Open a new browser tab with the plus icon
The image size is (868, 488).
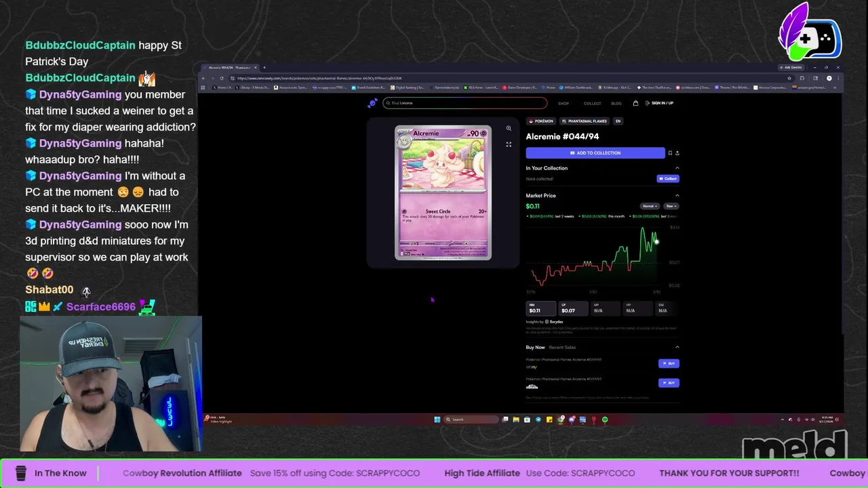pyautogui.click(x=264, y=67)
